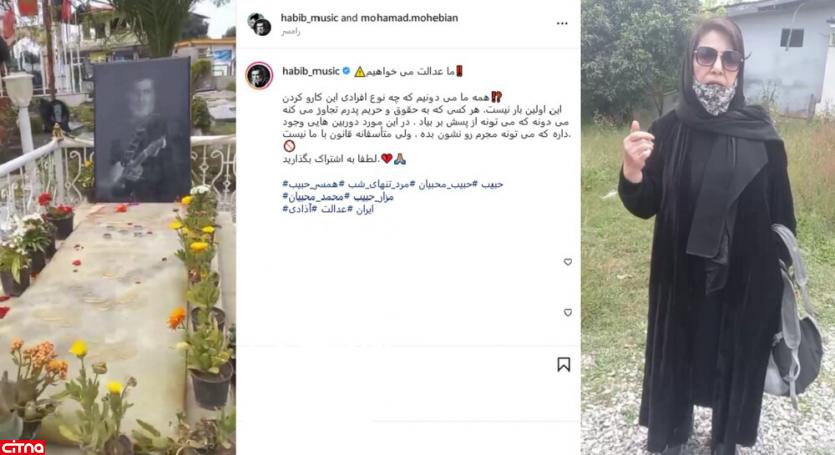Open the hashtag #مرد_تنهای_شب

(x=379, y=184)
